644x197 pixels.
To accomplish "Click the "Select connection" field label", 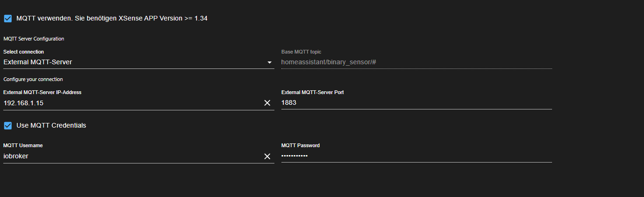I will 23,52.
